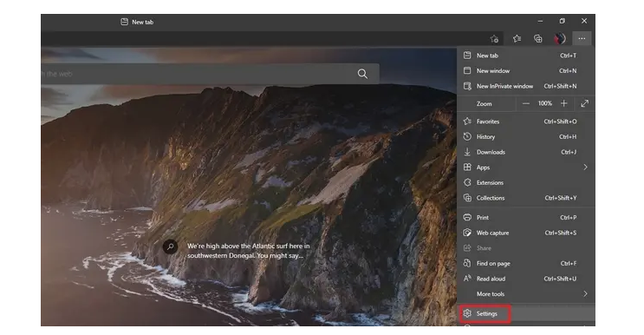Open Downloads from the menu
The width and height of the screenshot is (644, 335).
(x=526, y=152)
